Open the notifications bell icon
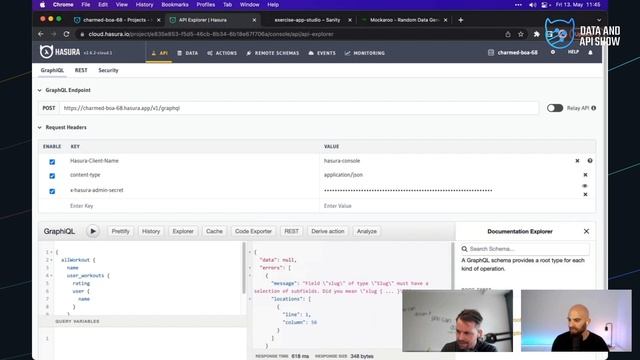Viewport: 640px width, 360px height. point(590,52)
